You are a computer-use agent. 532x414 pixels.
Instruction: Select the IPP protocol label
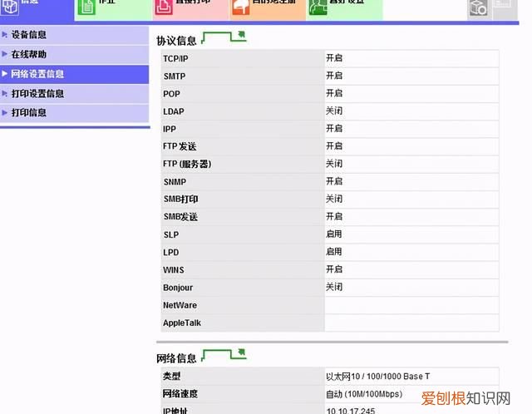click(x=170, y=130)
